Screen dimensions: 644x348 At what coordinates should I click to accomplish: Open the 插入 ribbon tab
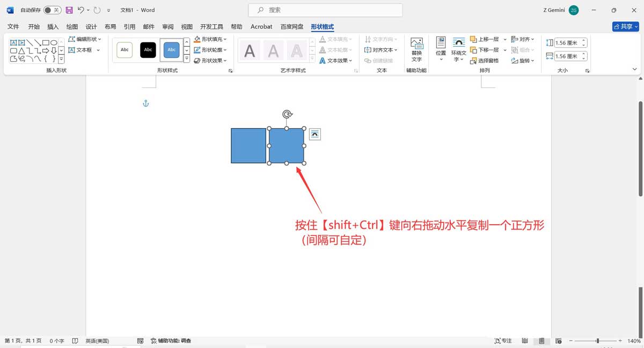(53, 26)
